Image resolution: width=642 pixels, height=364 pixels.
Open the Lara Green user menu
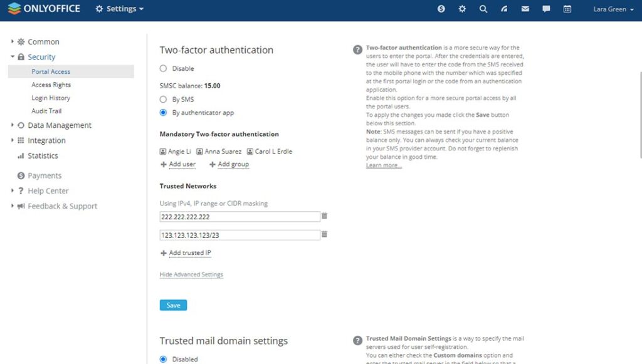click(x=613, y=9)
